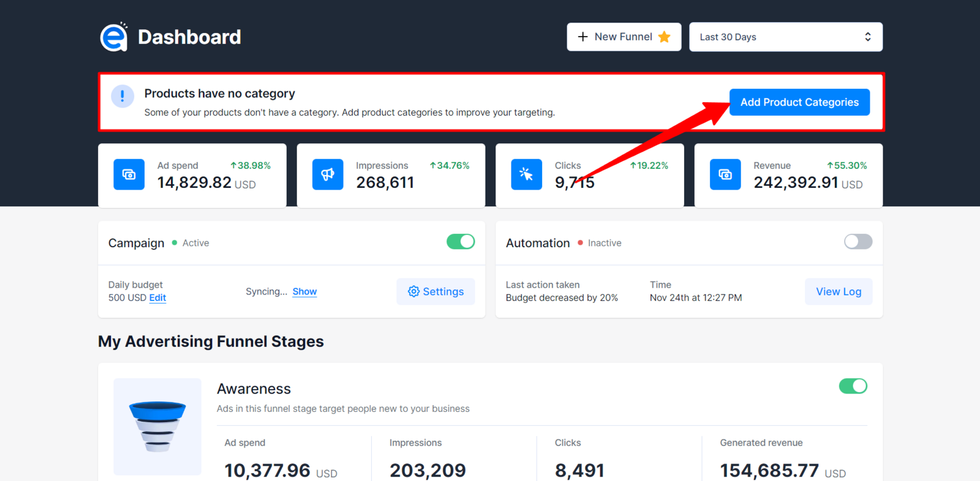Click the 55.30% revenue increase
Screen dimensions: 980x481
pyautogui.click(x=847, y=165)
